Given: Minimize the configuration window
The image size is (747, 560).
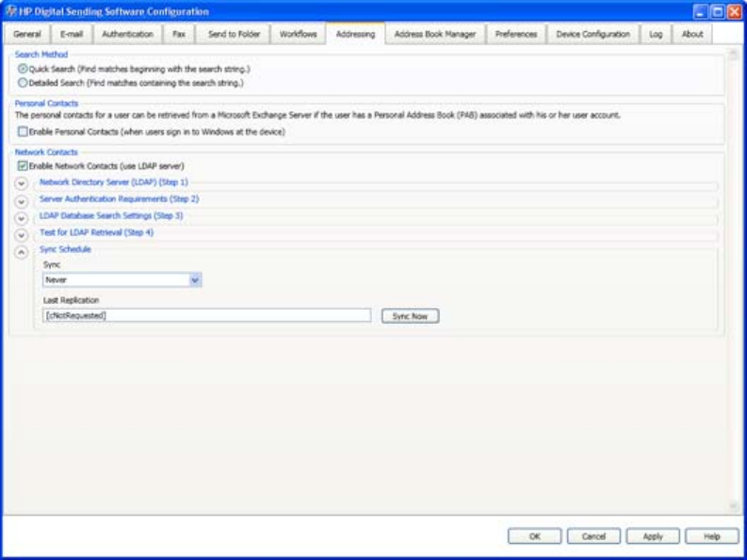Looking at the screenshot, I should click(x=700, y=12).
